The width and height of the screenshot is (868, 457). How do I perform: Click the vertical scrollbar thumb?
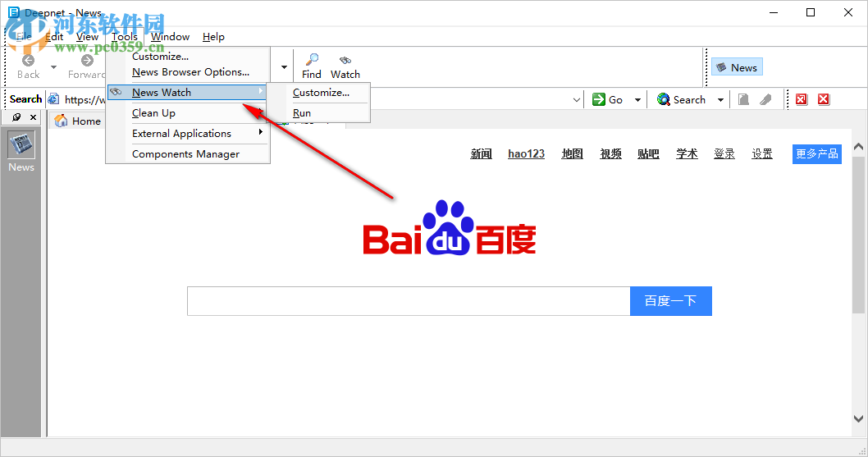click(x=859, y=235)
